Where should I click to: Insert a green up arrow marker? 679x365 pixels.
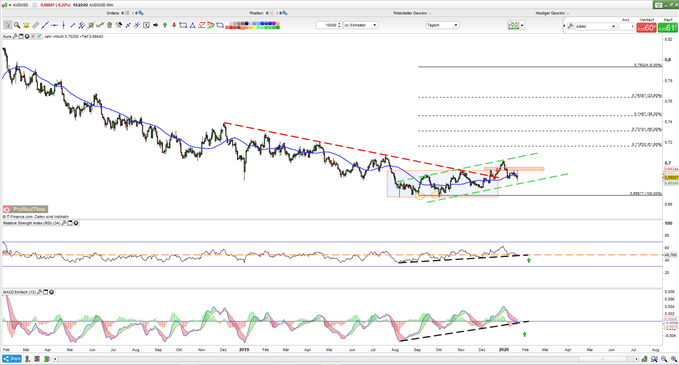165,25
